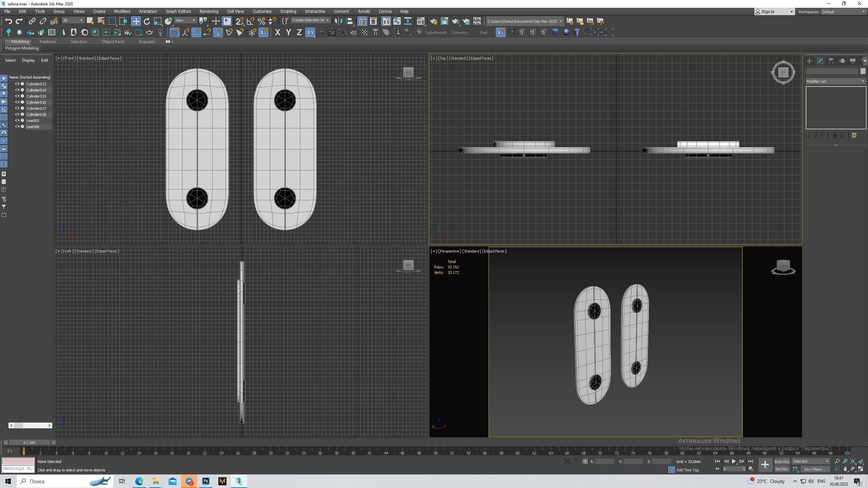Click the object color swatch in command panel
Screen dimensions: 868x488
[863, 71]
